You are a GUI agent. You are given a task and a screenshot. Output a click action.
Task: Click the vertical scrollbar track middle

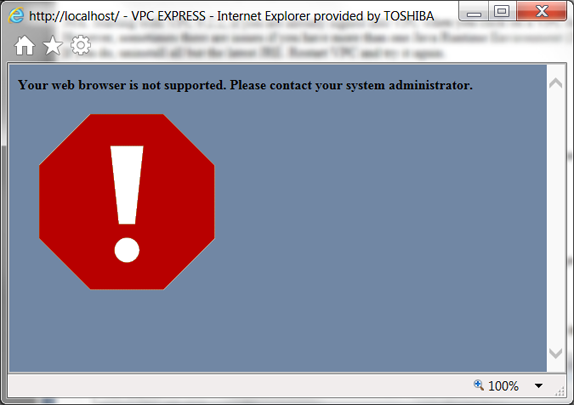(x=556, y=218)
